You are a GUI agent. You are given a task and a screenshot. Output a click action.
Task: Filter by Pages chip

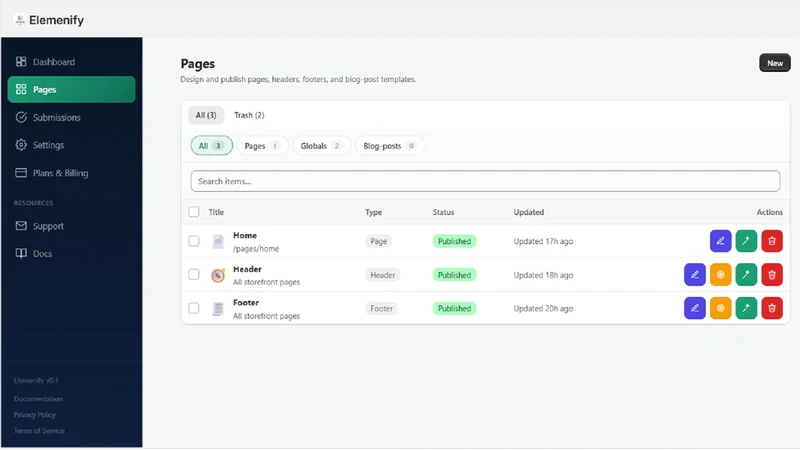(262, 145)
